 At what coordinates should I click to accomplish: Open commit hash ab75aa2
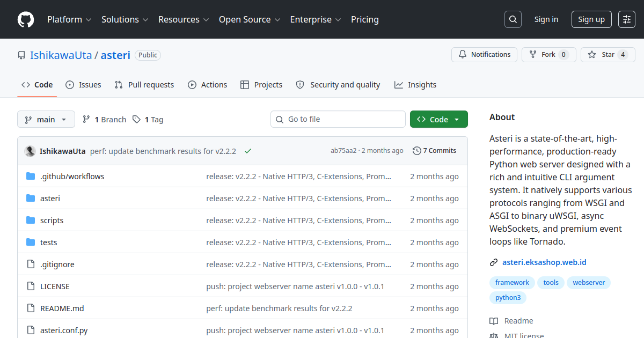[x=343, y=151]
